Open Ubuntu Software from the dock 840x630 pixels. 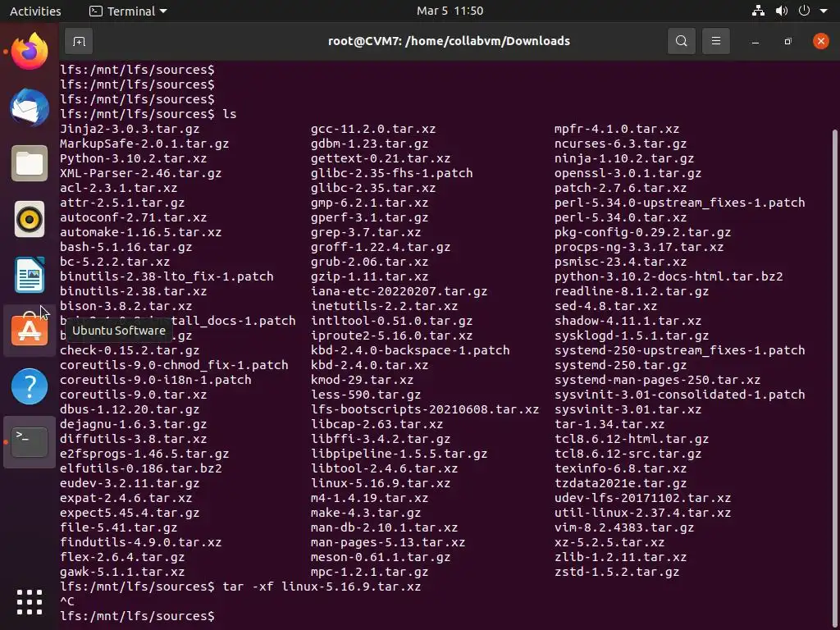[x=30, y=331]
